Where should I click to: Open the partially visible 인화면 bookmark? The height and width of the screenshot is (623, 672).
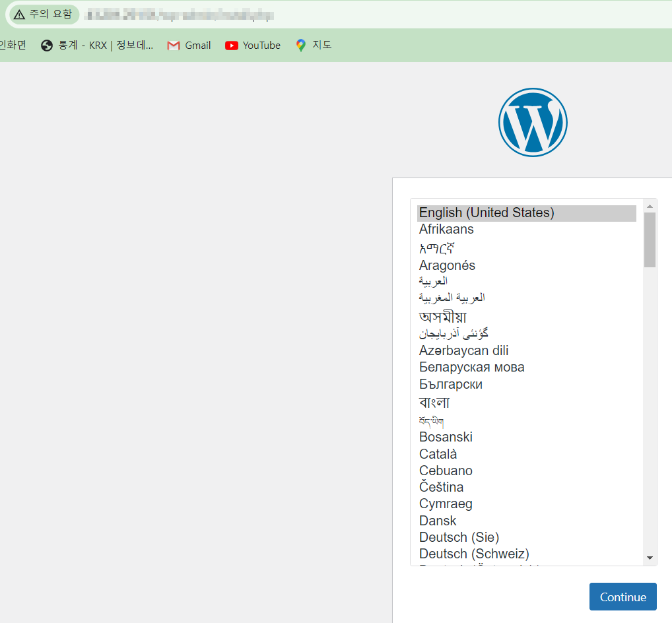click(x=13, y=45)
